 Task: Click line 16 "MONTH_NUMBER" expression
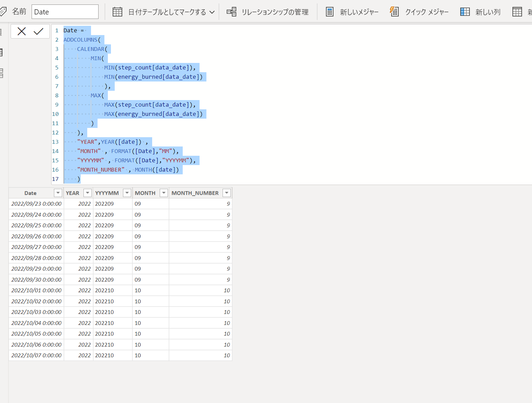coord(128,170)
